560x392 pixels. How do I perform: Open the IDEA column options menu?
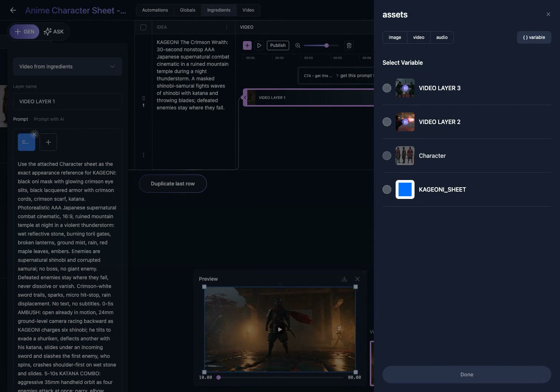(x=227, y=27)
